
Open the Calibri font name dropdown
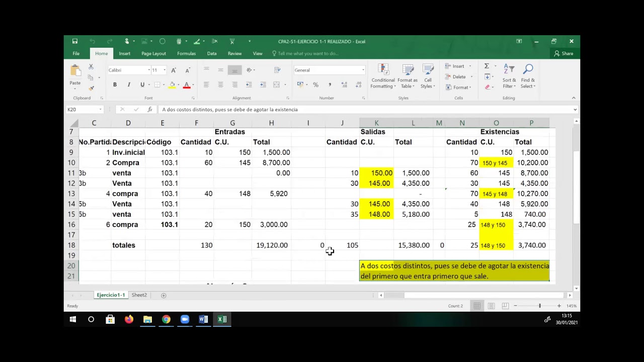click(149, 70)
